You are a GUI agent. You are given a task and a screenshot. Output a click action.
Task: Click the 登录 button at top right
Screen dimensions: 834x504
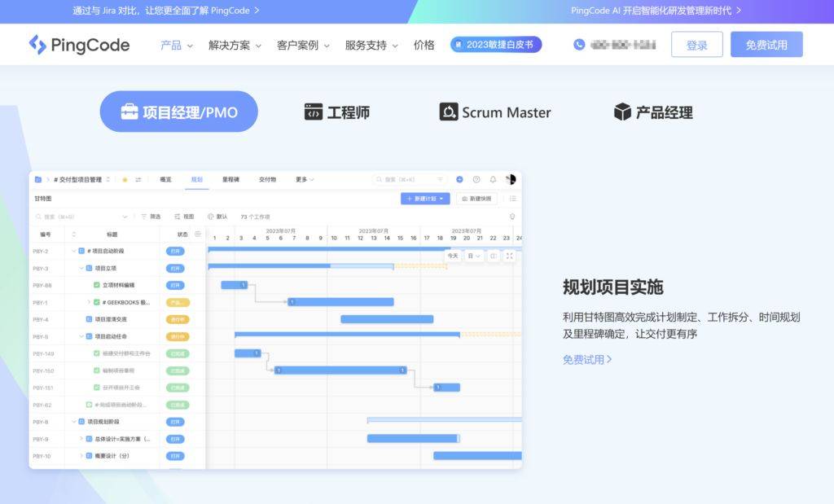tap(696, 45)
